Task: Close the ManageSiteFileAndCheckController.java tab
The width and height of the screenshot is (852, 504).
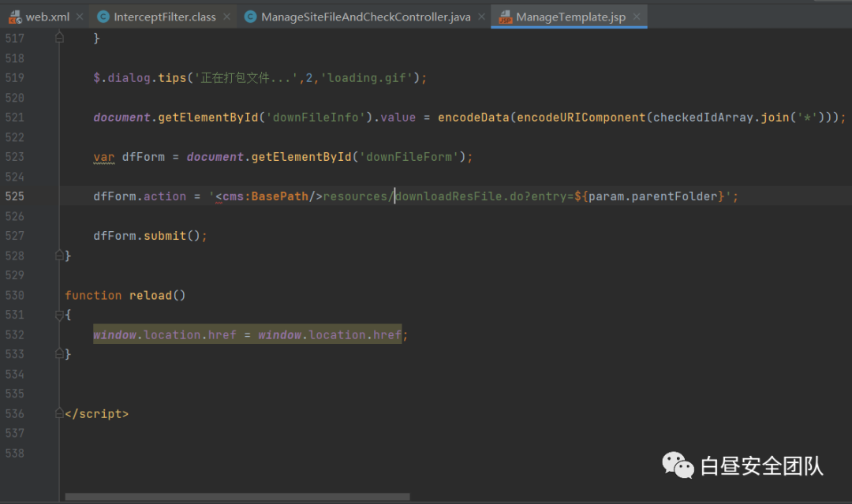Action: point(481,17)
